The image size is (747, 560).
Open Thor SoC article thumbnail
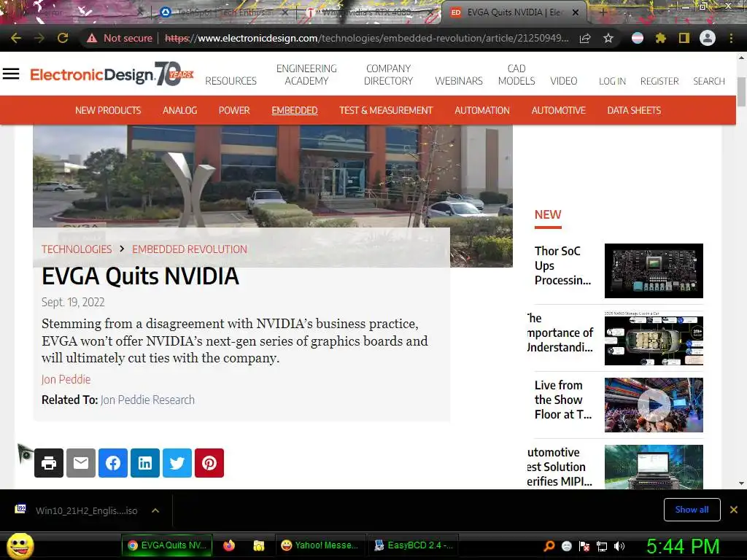654,271
